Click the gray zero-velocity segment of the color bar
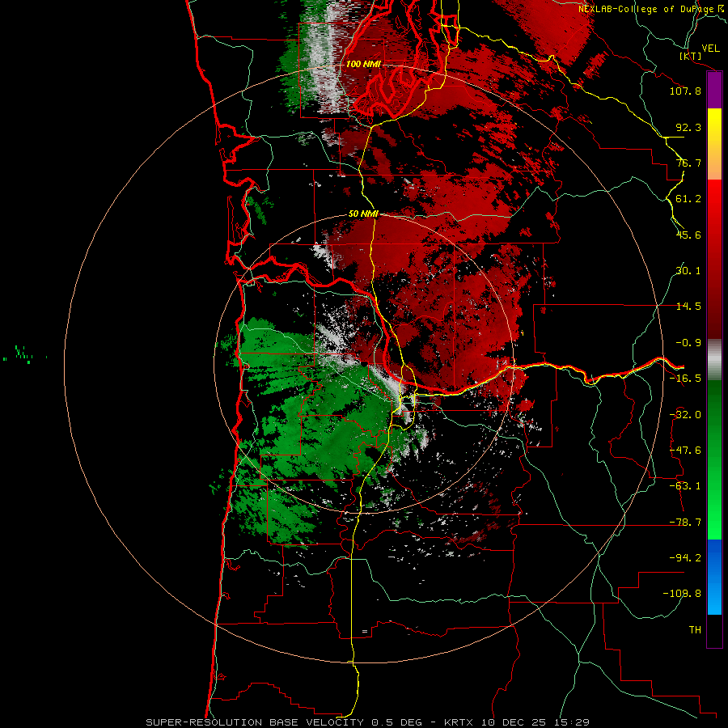The image size is (728, 728). coord(714,360)
